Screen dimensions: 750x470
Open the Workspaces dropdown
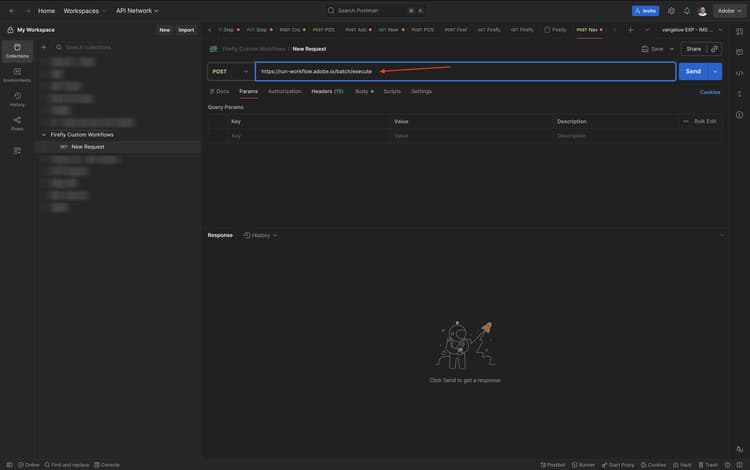pyautogui.click(x=84, y=11)
